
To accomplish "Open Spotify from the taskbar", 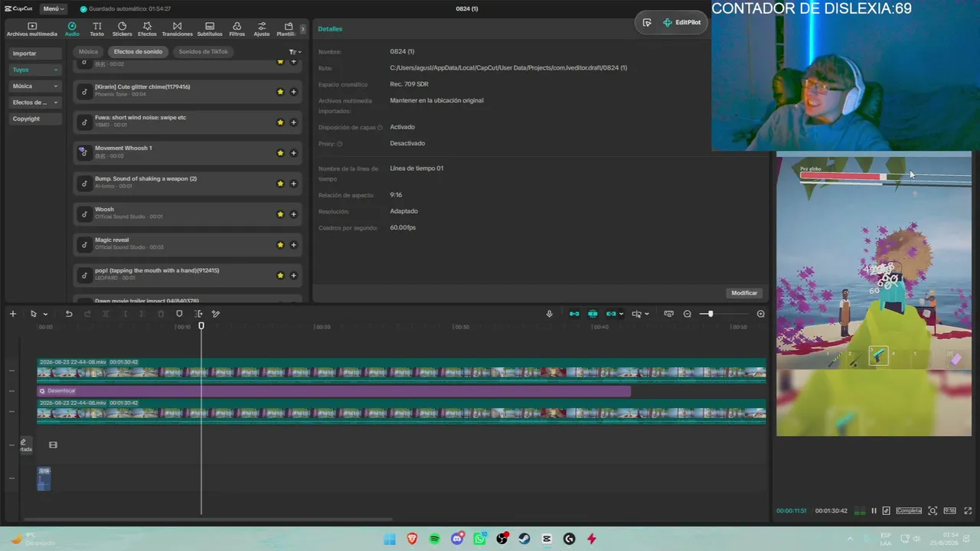I will coord(435,539).
